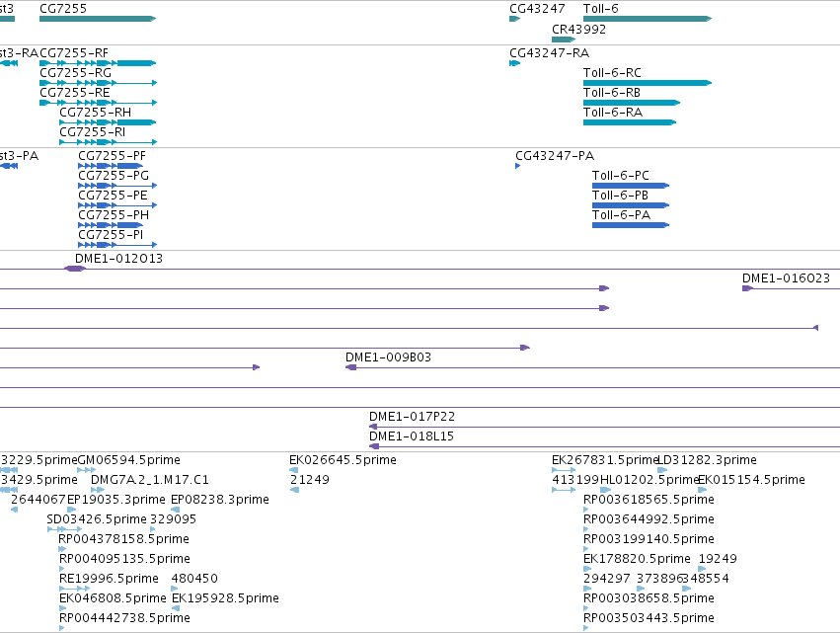
Task: Click the 329095 EST feature
Action: (x=153, y=529)
